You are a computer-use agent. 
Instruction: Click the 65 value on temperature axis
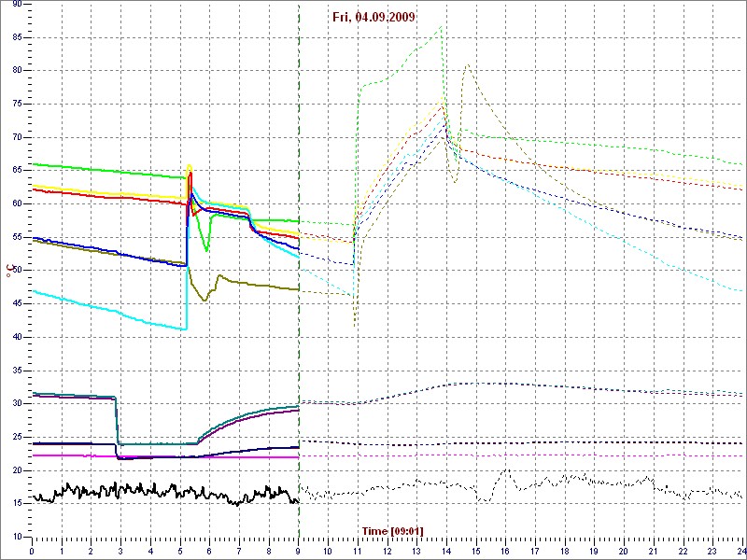point(17,171)
